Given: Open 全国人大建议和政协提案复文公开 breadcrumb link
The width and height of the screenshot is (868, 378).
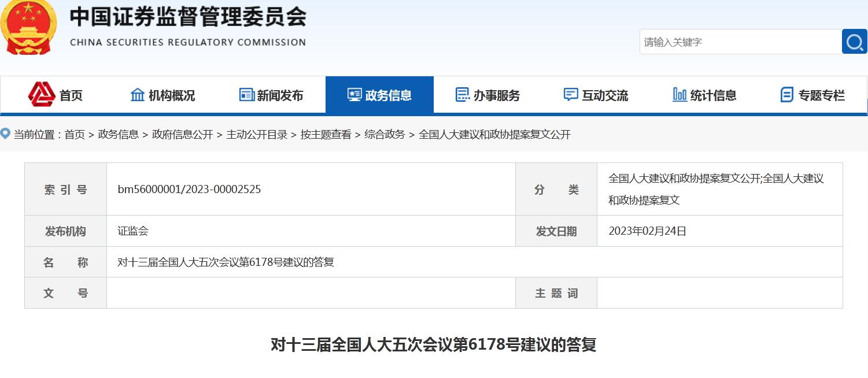Looking at the screenshot, I should 494,135.
